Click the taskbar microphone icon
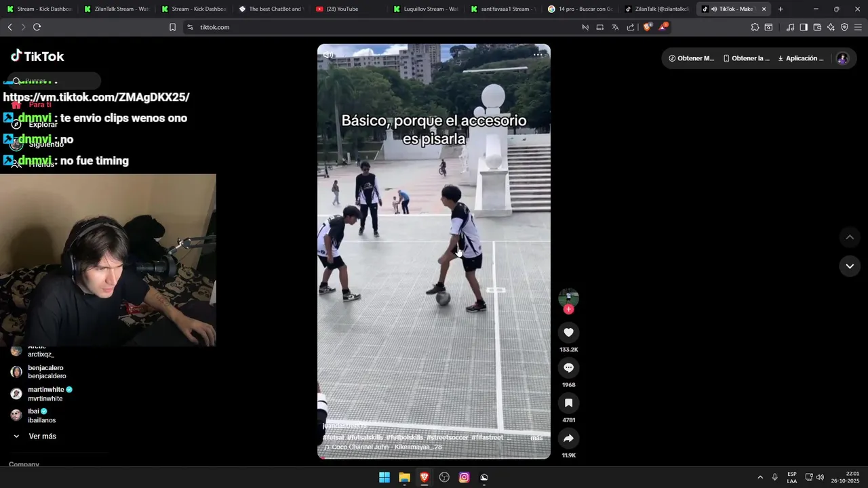Viewport: 868px width, 488px height. click(x=775, y=477)
